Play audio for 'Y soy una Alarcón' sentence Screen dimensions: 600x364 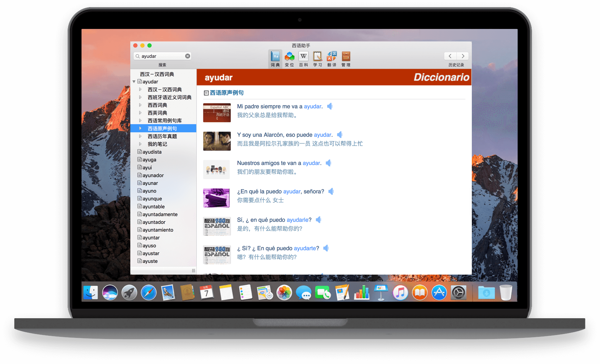[x=340, y=135]
